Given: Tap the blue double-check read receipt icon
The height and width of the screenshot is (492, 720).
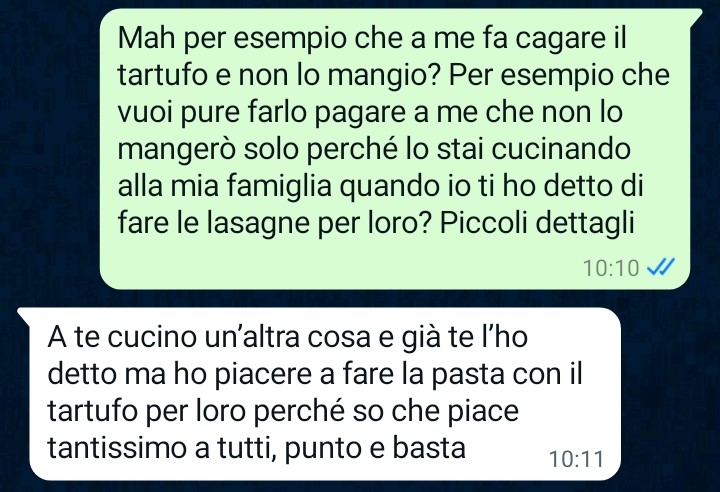Looking at the screenshot, I should (x=660, y=267).
